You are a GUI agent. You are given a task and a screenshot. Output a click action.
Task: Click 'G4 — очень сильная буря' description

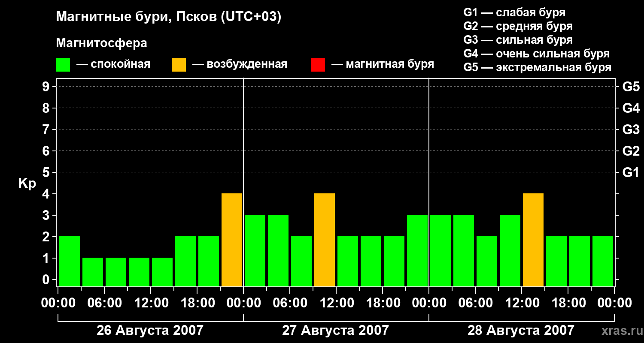tap(537, 54)
